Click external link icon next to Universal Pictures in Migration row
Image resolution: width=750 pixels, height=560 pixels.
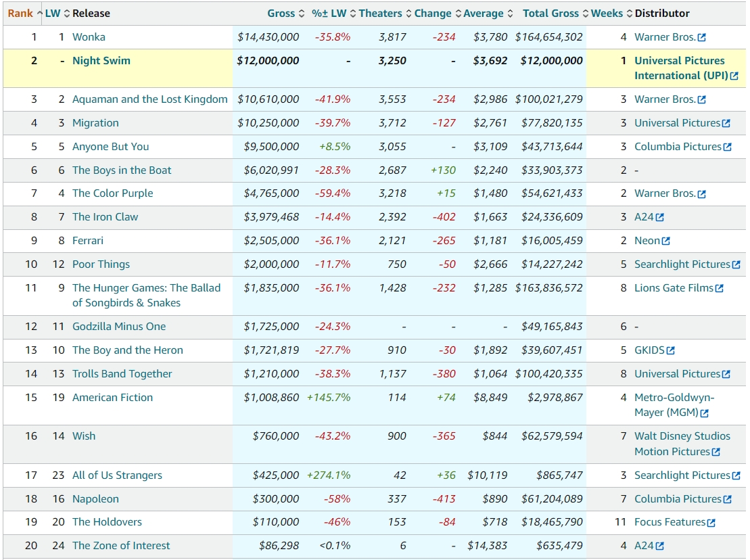click(726, 123)
